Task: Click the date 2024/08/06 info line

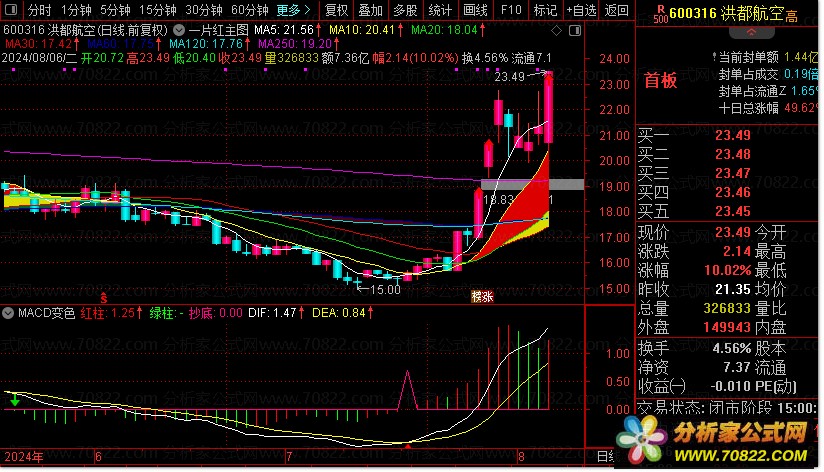Action: tap(276, 58)
